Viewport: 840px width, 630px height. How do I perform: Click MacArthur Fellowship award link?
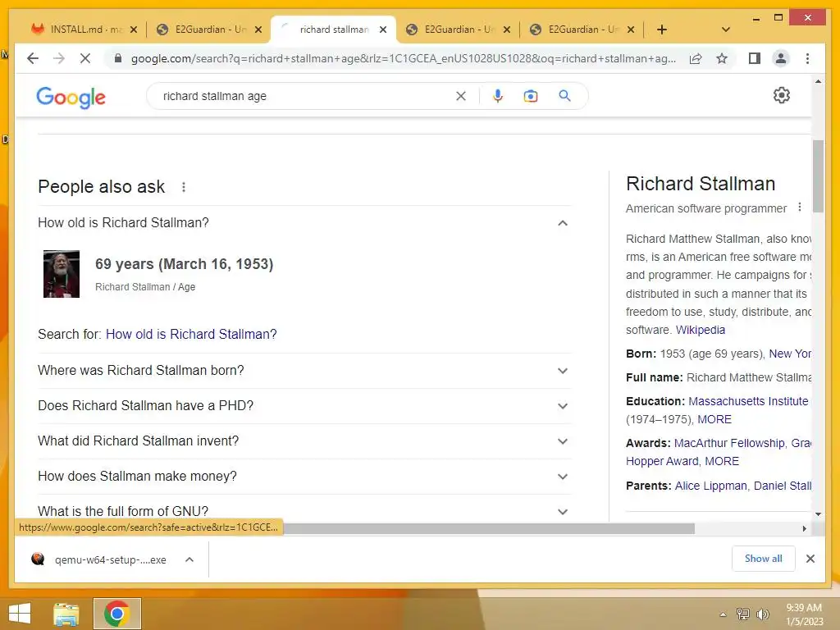(x=729, y=443)
